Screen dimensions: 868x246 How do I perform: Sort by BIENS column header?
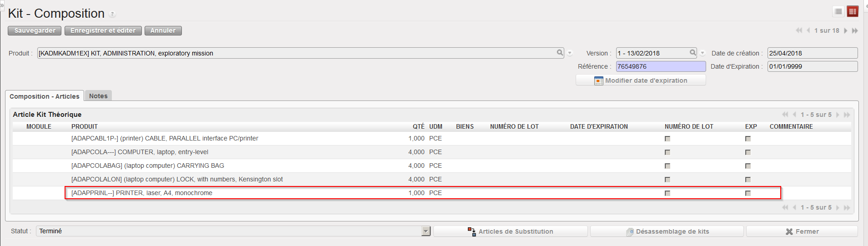(465, 126)
